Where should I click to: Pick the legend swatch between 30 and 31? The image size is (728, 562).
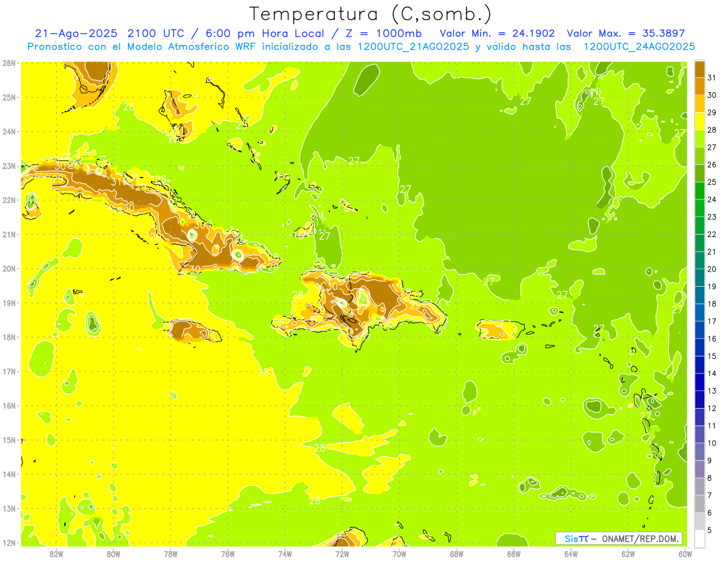pyautogui.click(x=699, y=86)
